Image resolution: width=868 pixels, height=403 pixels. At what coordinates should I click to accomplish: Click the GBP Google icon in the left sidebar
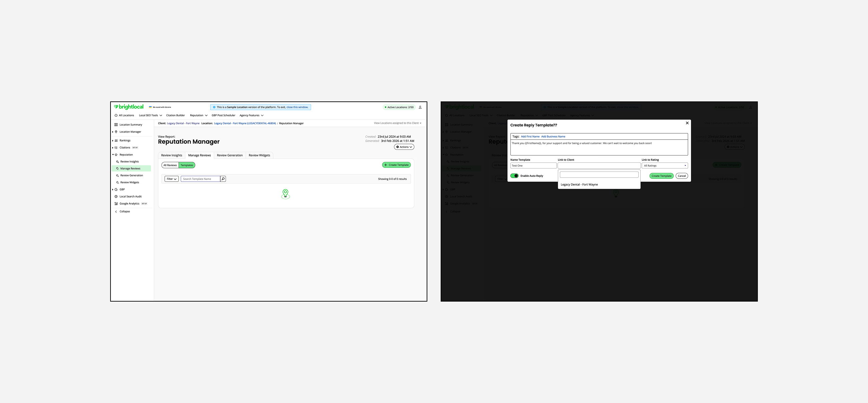[x=116, y=189]
